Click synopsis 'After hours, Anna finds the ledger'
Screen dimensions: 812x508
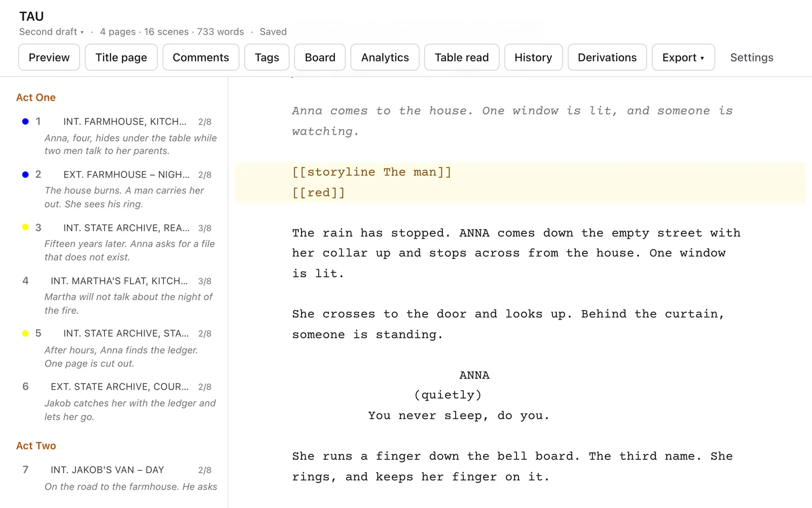coord(121,357)
